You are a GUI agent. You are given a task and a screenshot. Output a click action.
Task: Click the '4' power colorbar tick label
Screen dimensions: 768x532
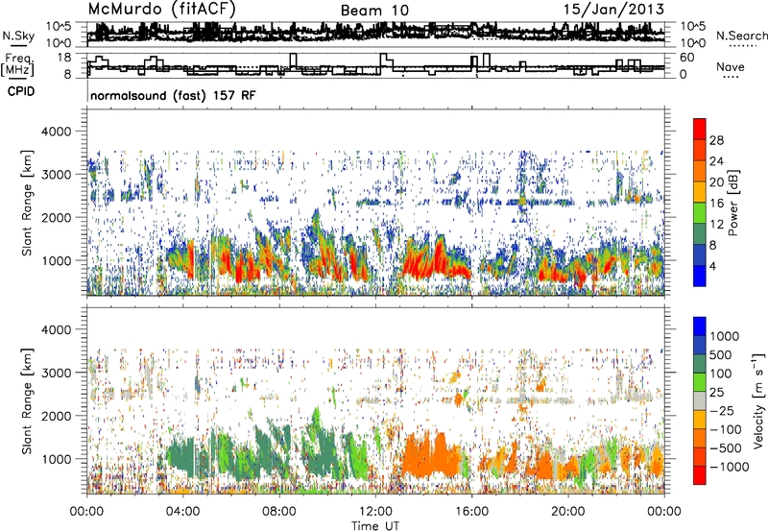click(x=712, y=266)
